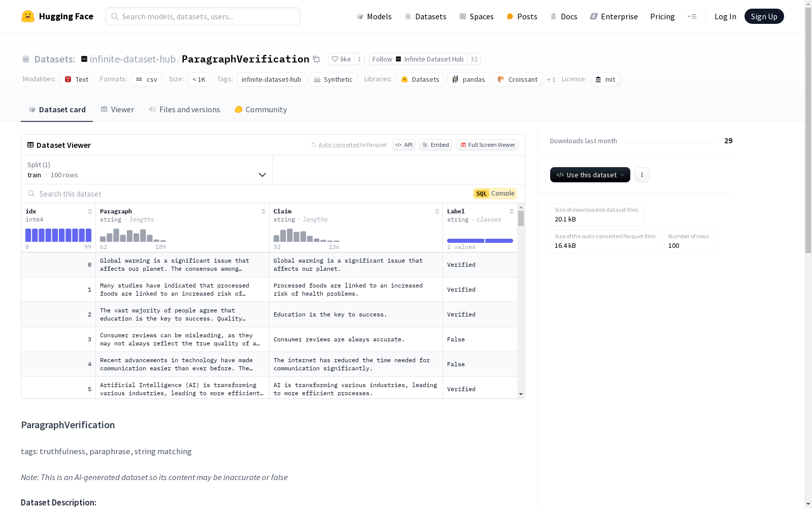
Task: Switch to the Community tab
Action: (x=261, y=109)
